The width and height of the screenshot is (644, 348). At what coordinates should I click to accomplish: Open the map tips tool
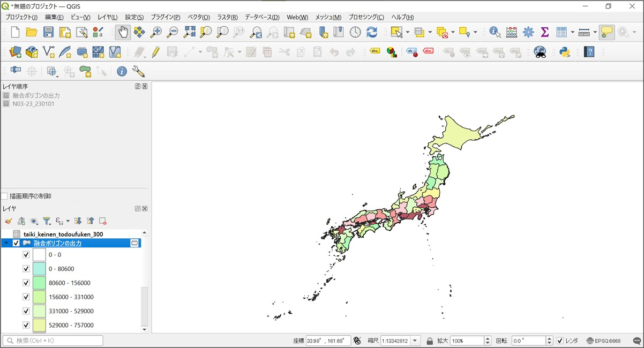[x=606, y=32]
